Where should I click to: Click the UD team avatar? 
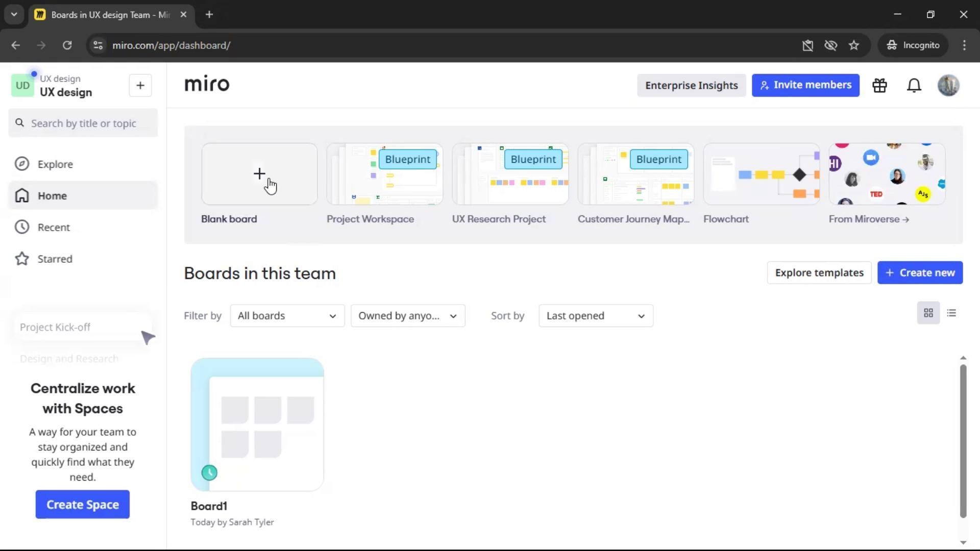pyautogui.click(x=22, y=85)
